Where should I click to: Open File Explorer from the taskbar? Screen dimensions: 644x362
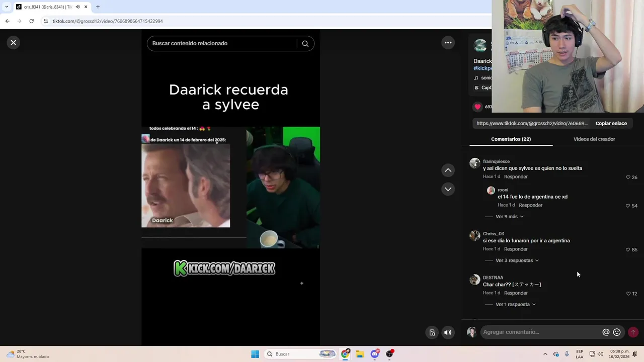pos(360,354)
